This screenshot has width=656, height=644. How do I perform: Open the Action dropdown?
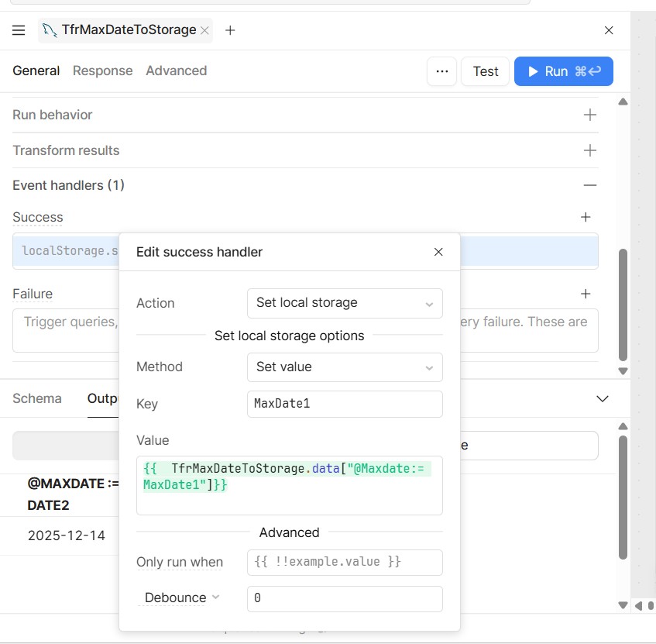(344, 303)
